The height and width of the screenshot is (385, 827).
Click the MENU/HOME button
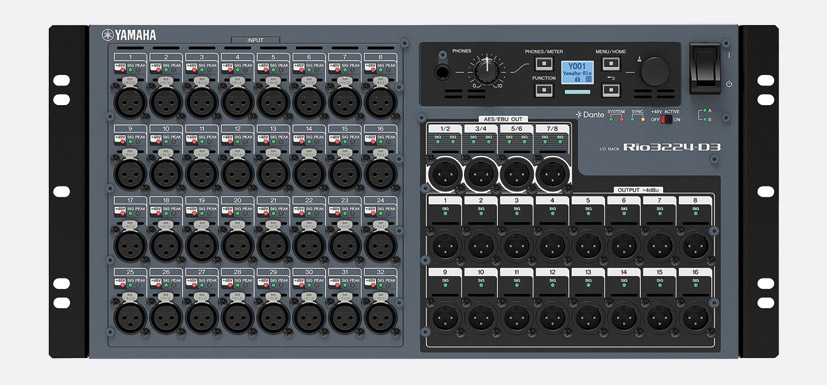point(611,64)
